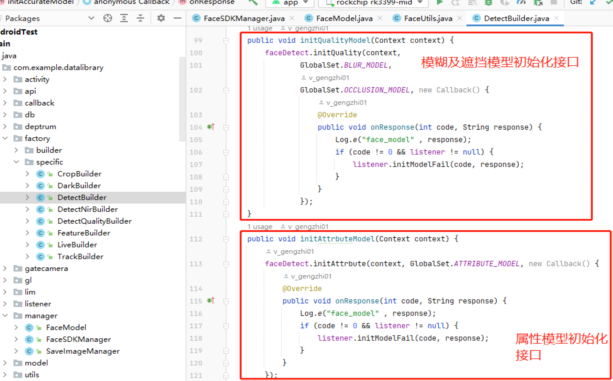This screenshot has height=381, width=613.
Task: Expand the activity package
Action: click(5, 79)
